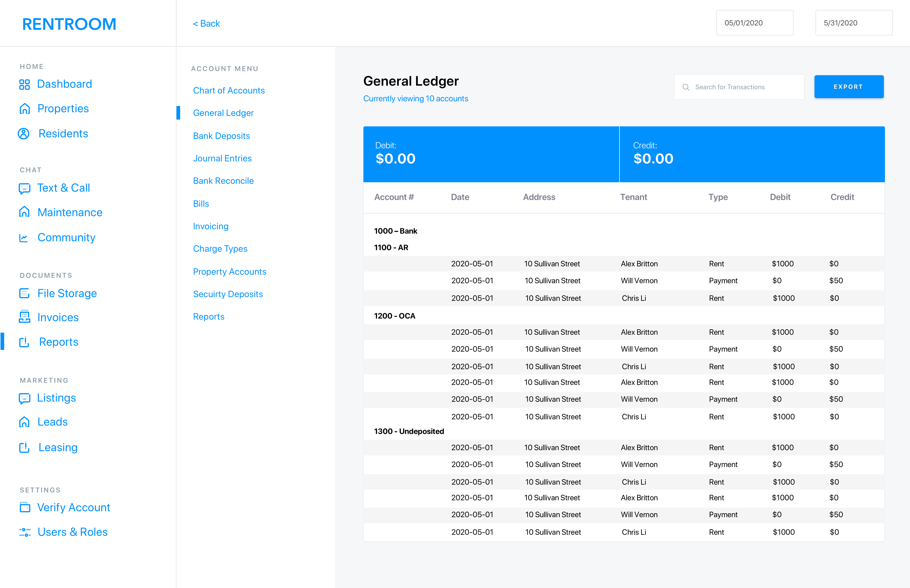This screenshot has height=588, width=910.
Task: Click the 'Debit' column header
Action: [x=780, y=197]
